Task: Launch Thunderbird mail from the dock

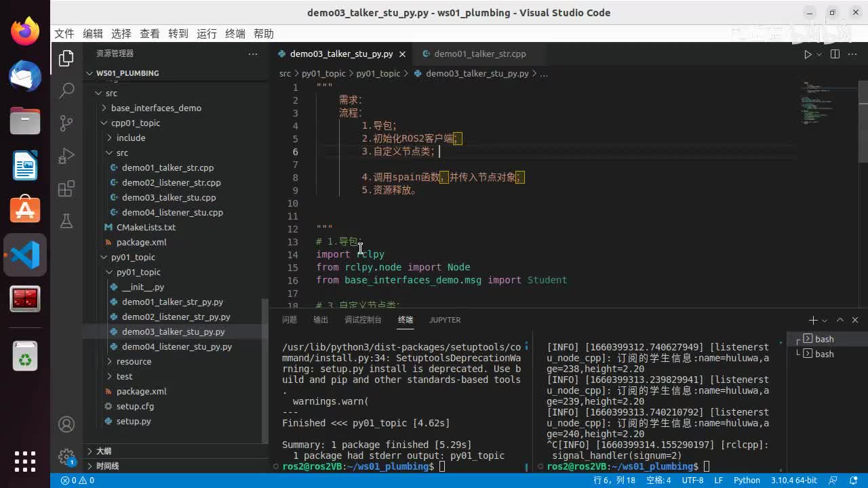Action: [x=25, y=76]
